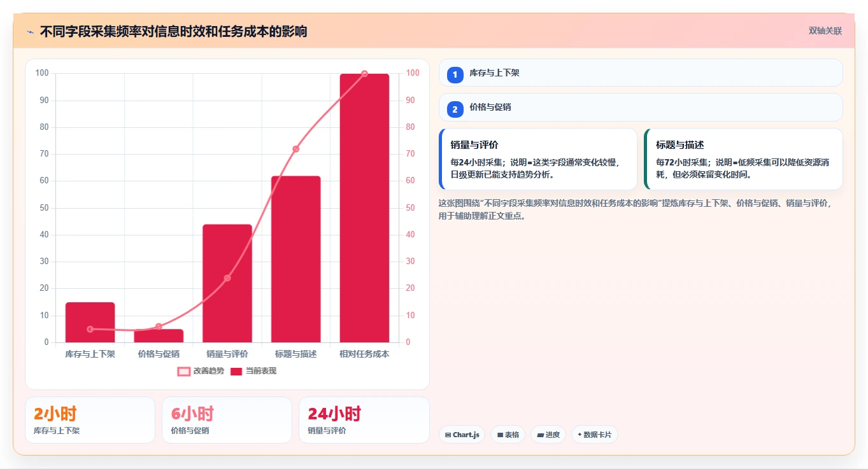
Task: Click the summary paragraph starting 这张图围绕
Action: pos(635,209)
